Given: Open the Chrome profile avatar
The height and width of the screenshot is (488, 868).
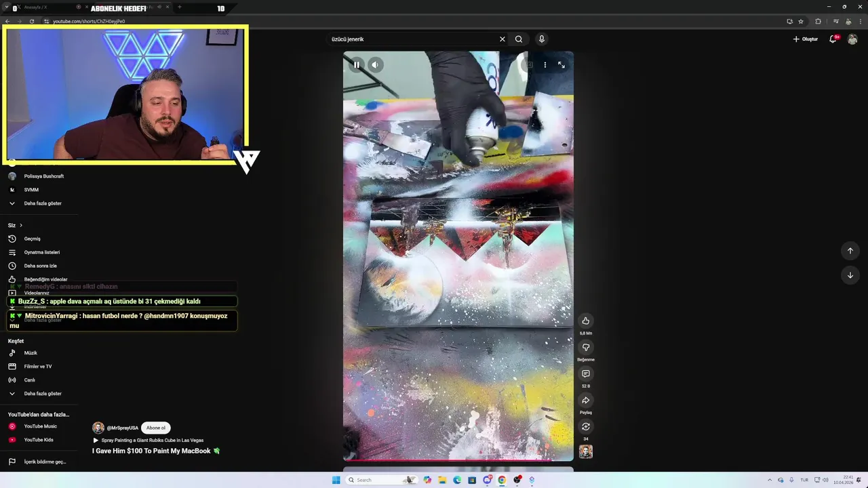Looking at the screenshot, I should (x=848, y=22).
